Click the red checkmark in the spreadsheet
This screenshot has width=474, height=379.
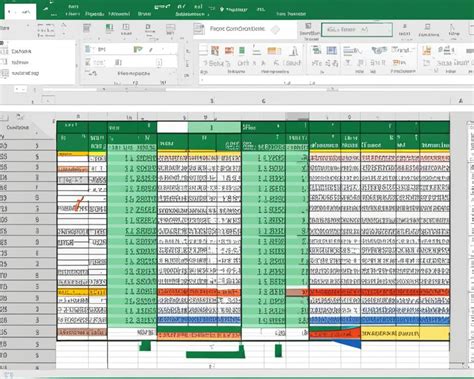point(79,203)
